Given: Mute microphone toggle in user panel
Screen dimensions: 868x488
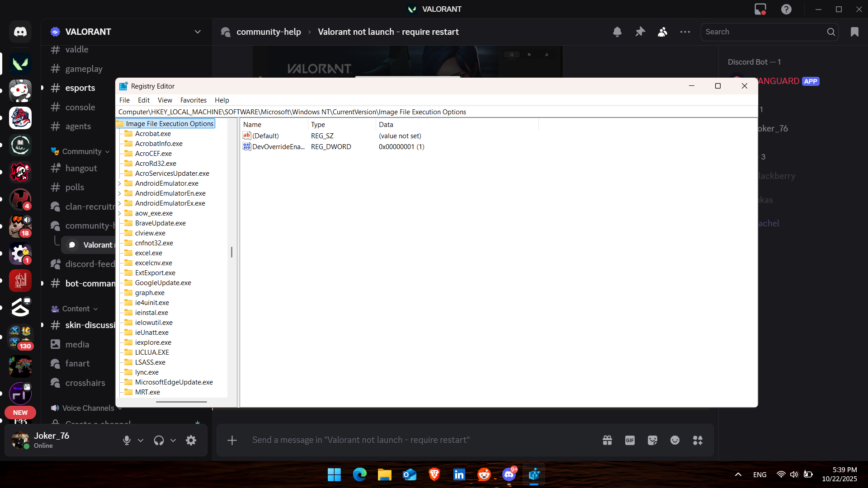Looking at the screenshot, I should coord(127,441).
